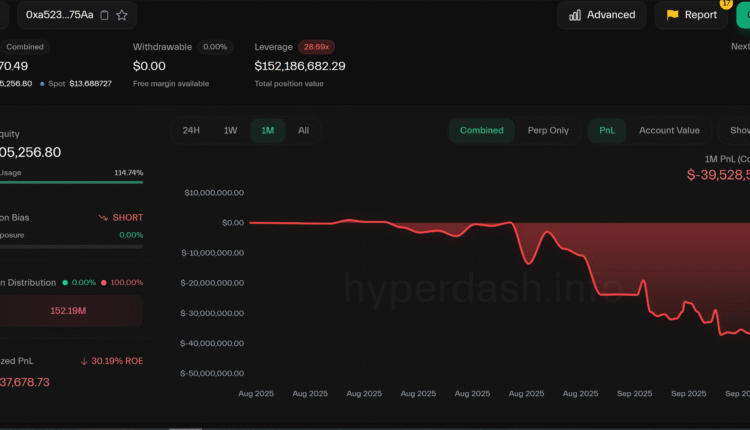Click the green button at top right
750x430 pixels.
pos(743,15)
